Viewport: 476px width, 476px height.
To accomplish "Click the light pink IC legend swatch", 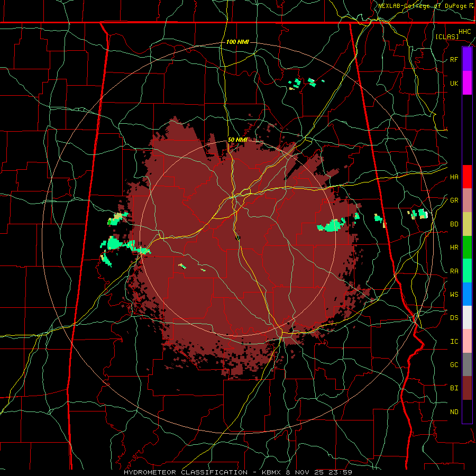I will pyautogui.click(x=467, y=341).
